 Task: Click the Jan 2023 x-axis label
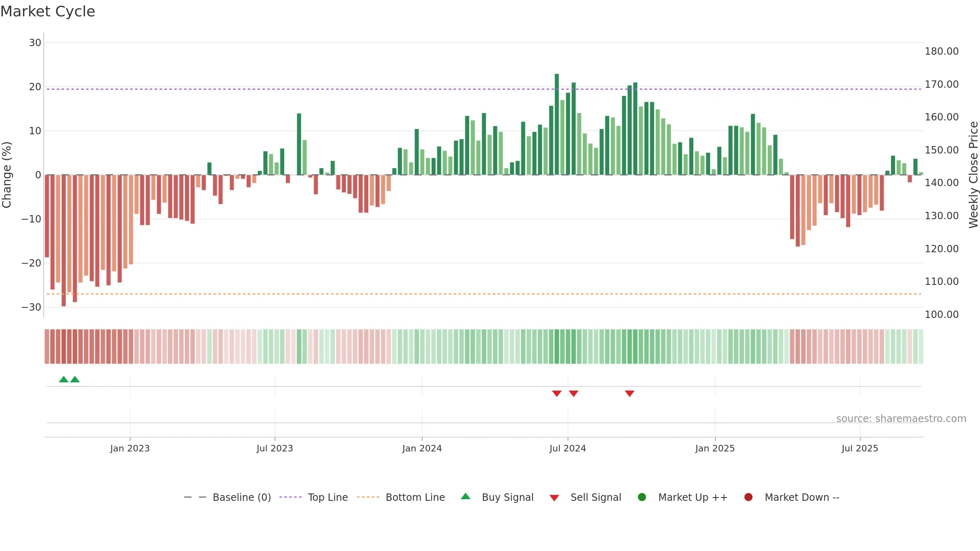(130, 448)
